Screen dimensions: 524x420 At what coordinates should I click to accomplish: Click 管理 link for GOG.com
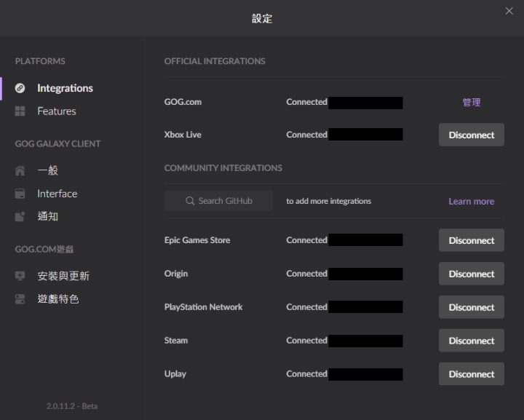click(472, 102)
